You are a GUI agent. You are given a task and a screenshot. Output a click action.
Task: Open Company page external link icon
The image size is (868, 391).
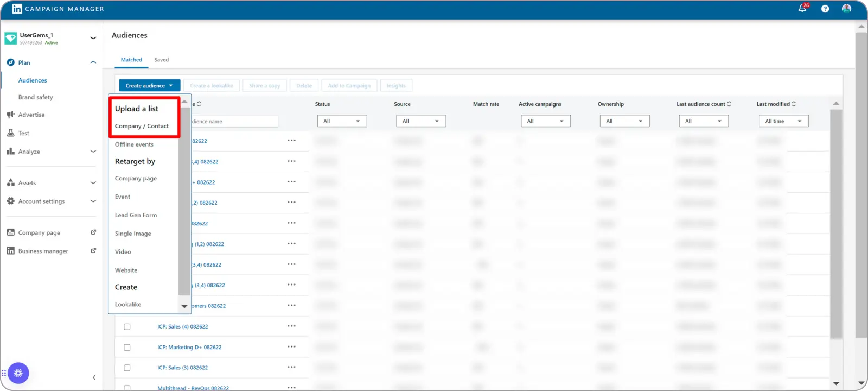(93, 232)
